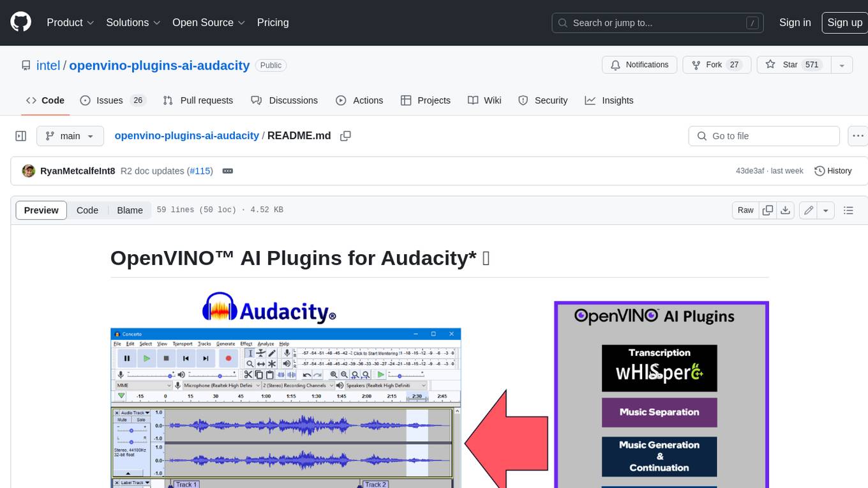Switch to the Code tab
The width and height of the screenshot is (868, 488).
tap(45, 100)
